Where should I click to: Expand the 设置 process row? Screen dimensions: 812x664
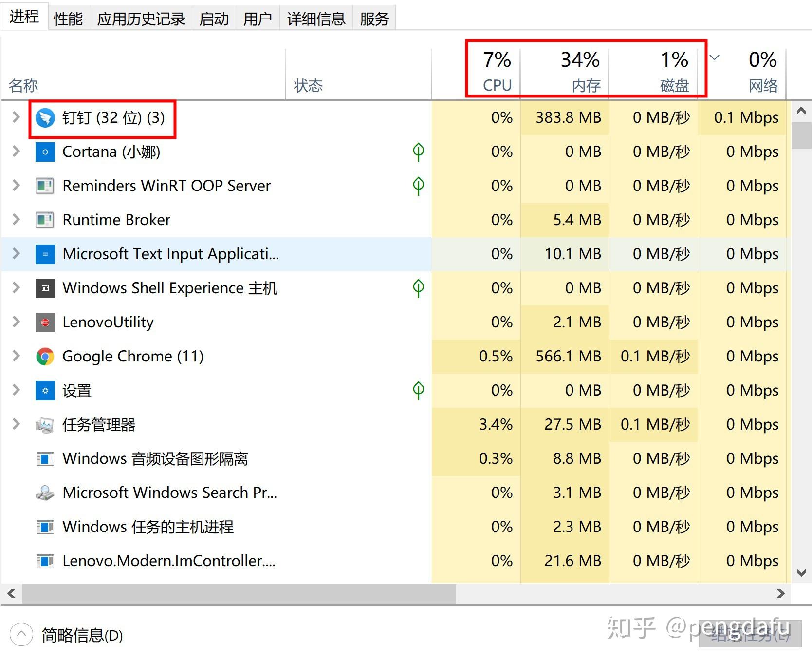pos(16,390)
